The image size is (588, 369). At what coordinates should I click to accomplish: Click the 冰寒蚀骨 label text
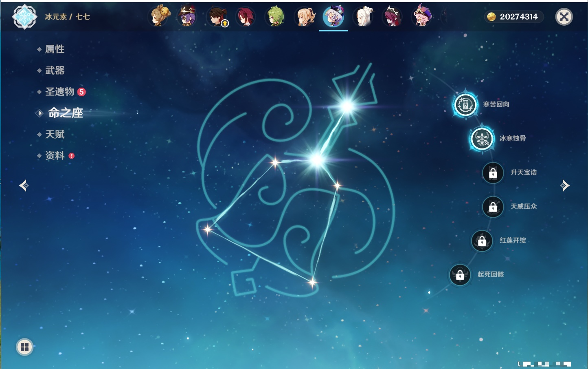[x=513, y=138]
